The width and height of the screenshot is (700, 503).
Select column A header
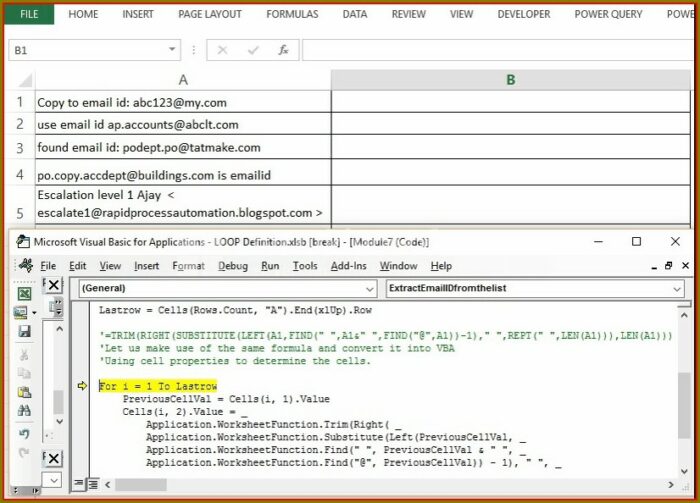[x=183, y=80]
